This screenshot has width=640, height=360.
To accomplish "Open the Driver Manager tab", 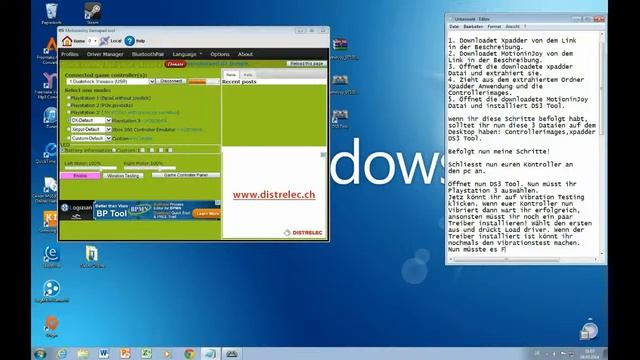I will coord(105,54).
